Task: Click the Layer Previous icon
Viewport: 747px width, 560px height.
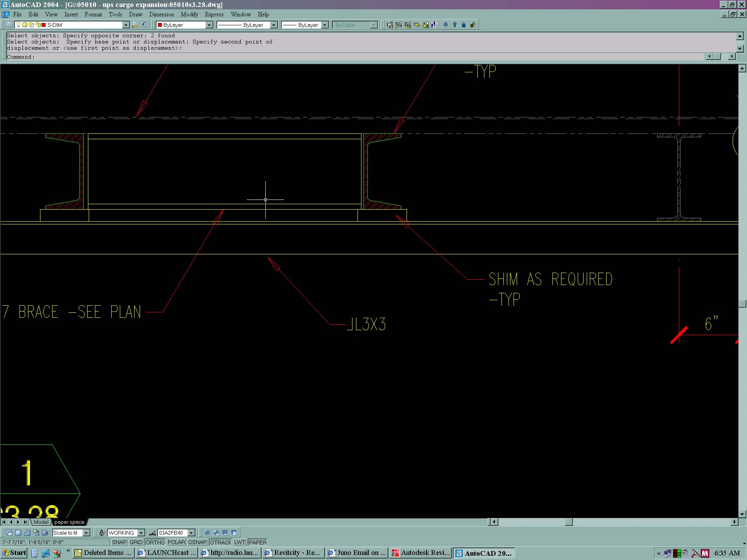Action: (x=144, y=25)
